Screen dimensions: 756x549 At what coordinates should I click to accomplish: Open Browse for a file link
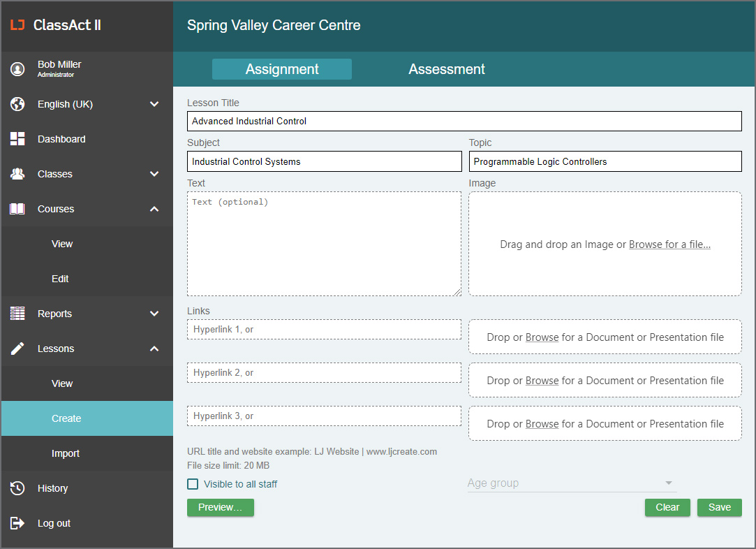click(x=669, y=244)
